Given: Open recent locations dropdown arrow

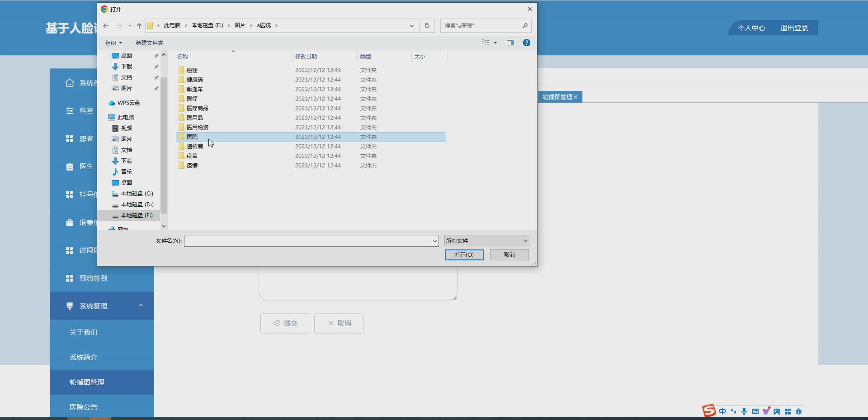Looking at the screenshot, I should point(130,26).
